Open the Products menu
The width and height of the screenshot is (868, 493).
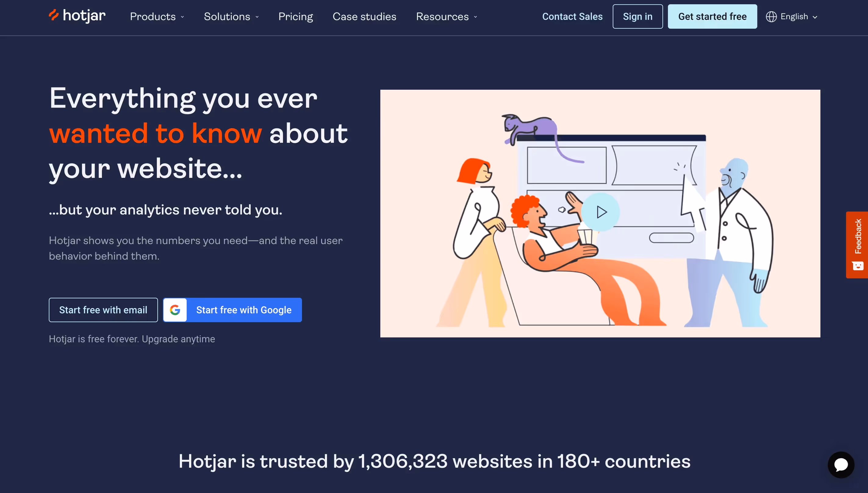(x=157, y=16)
